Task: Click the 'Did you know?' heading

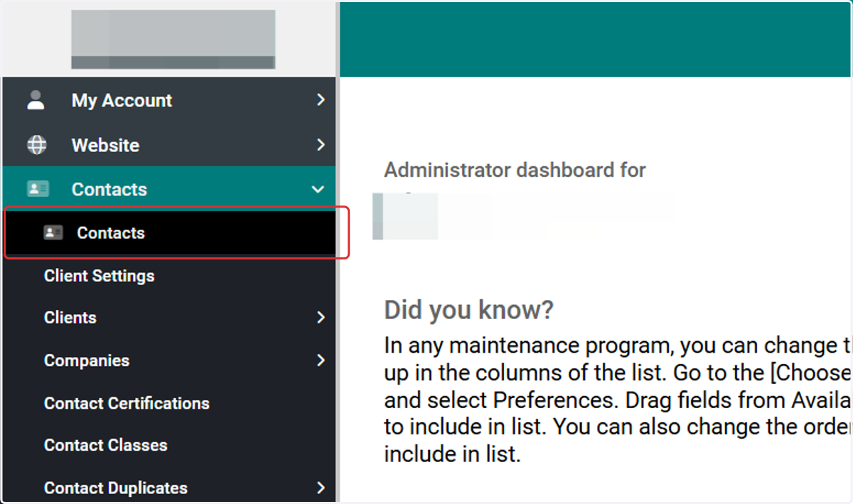Action: coord(468,311)
